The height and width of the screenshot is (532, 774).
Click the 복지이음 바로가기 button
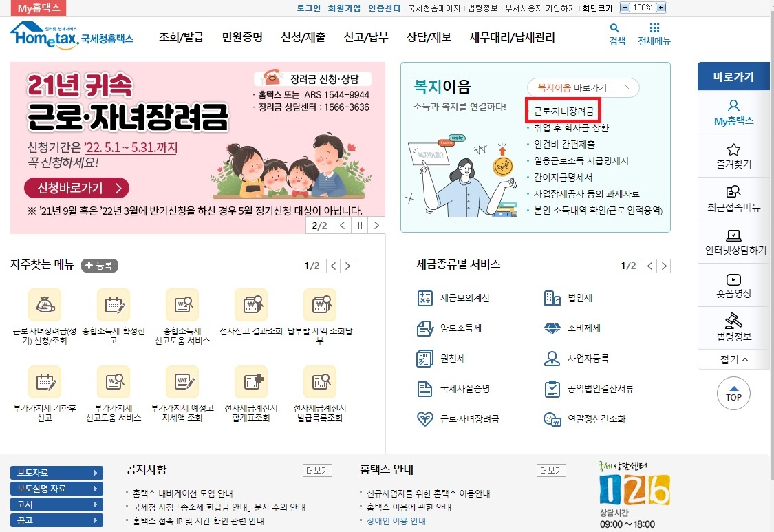[583, 88]
